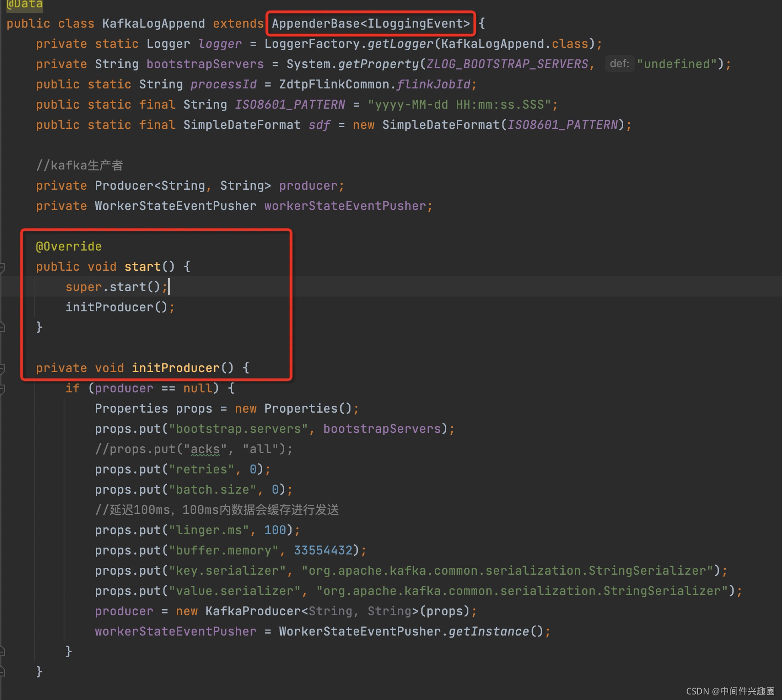Image resolution: width=782 pixels, height=700 pixels.
Task: Click the 'start' method name in its declaration
Action: [x=143, y=267]
